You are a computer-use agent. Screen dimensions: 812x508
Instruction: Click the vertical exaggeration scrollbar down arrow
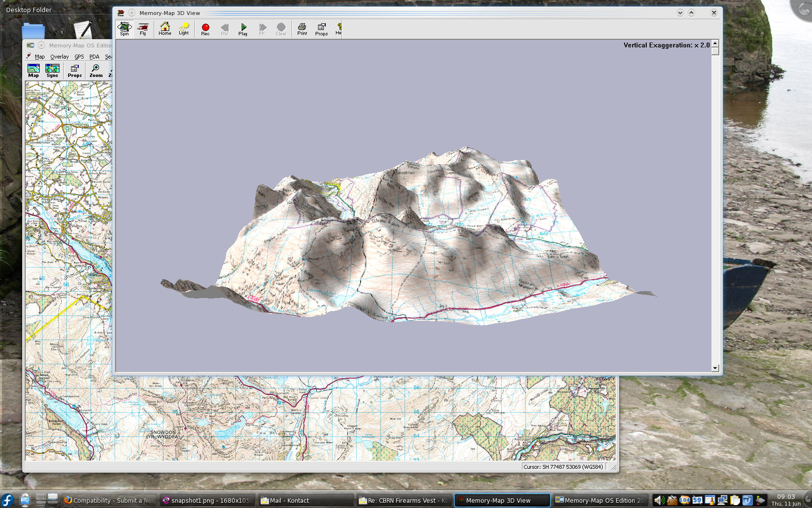pos(715,368)
